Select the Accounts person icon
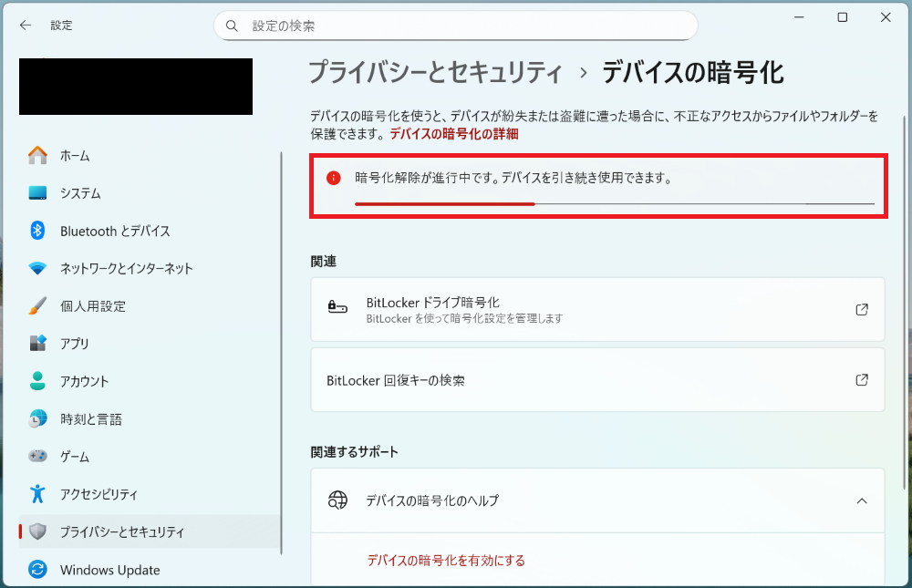 [x=37, y=381]
